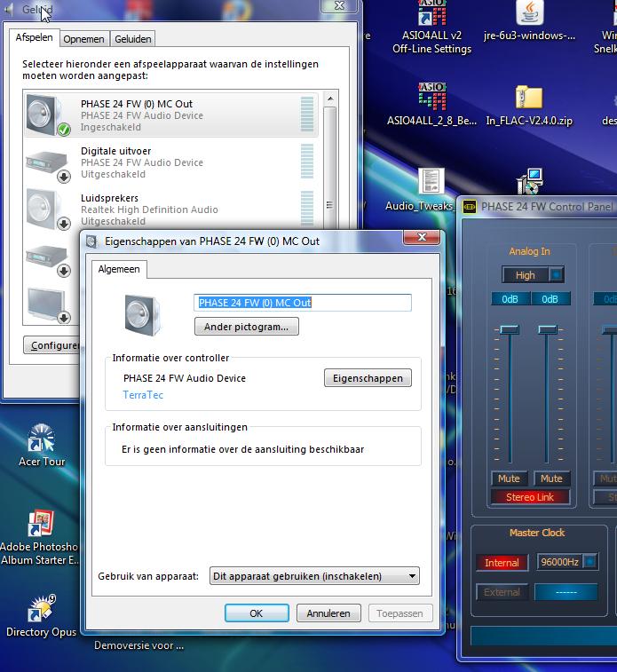Click the speaker icon in properties dialog
Screen dimensions: 617x672
pos(142,315)
